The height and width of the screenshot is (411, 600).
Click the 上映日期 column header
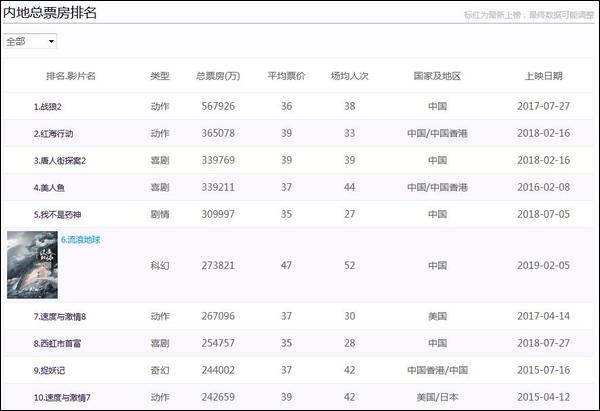[543, 76]
